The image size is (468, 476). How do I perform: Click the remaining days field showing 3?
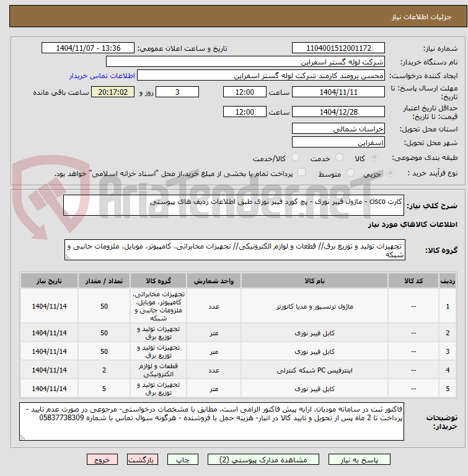[177, 92]
